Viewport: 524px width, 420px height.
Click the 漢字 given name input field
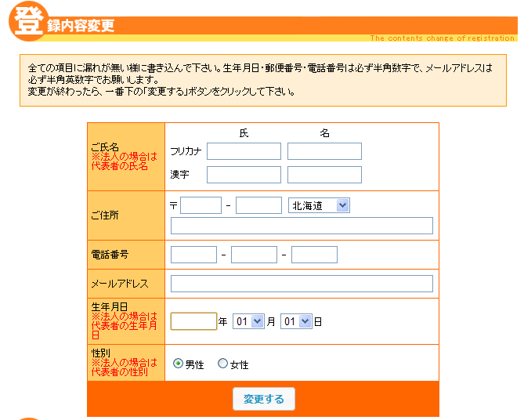pyautogui.click(x=324, y=175)
